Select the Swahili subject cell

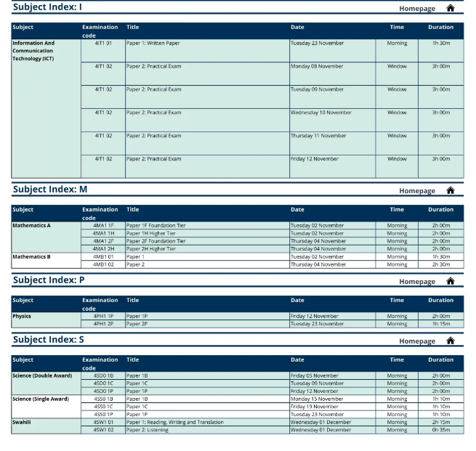(23, 422)
